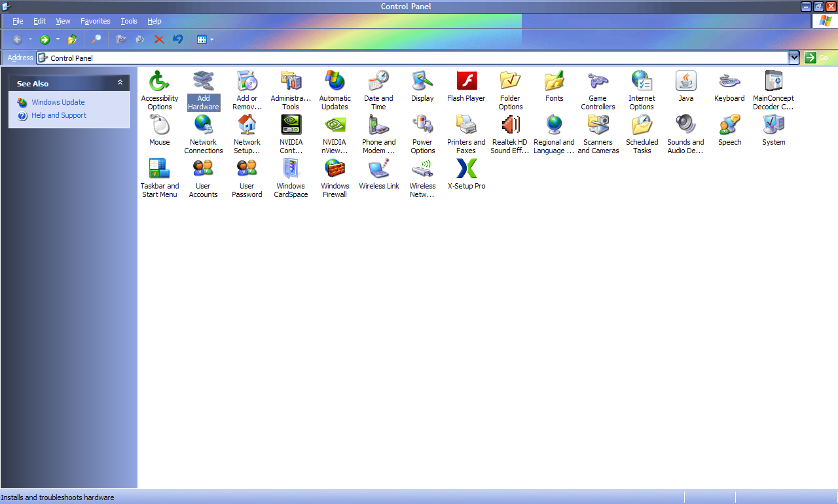The height and width of the screenshot is (504, 838).
Task: Click the Go button
Action: pyautogui.click(x=817, y=58)
